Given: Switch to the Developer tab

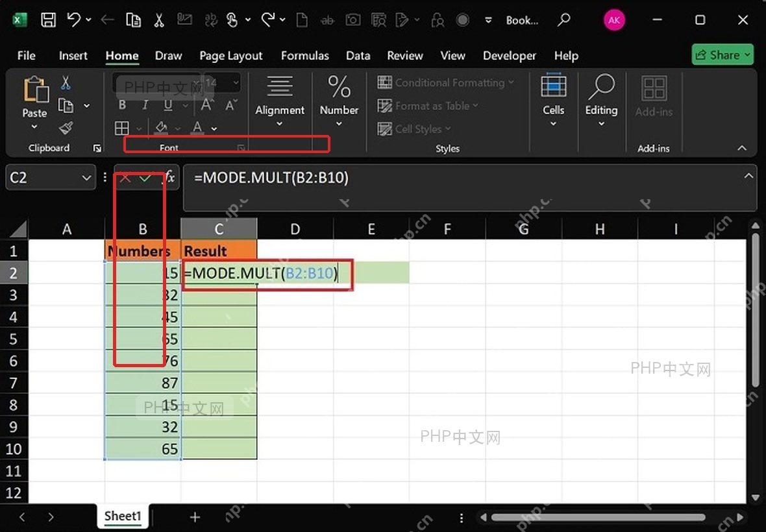Looking at the screenshot, I should point(510,56).
